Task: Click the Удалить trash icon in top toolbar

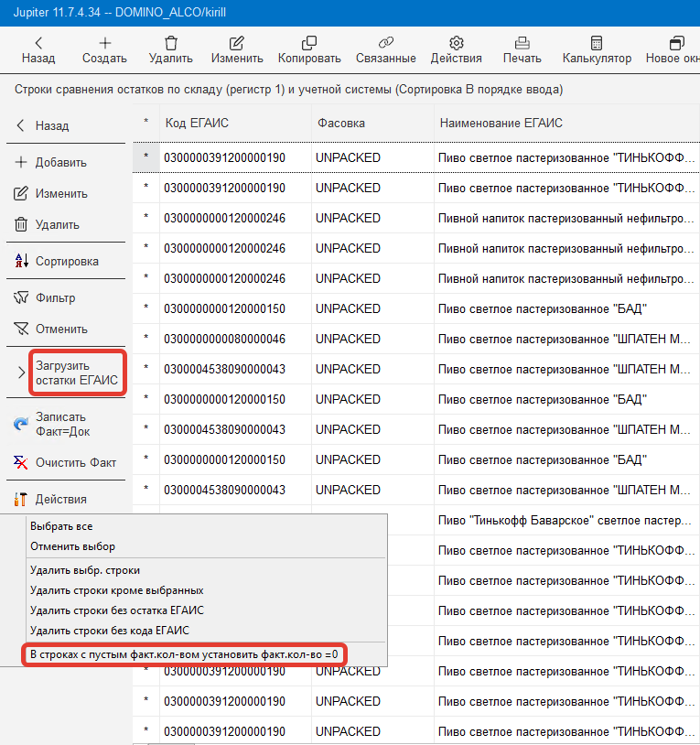Action: (x=171, y=43)
